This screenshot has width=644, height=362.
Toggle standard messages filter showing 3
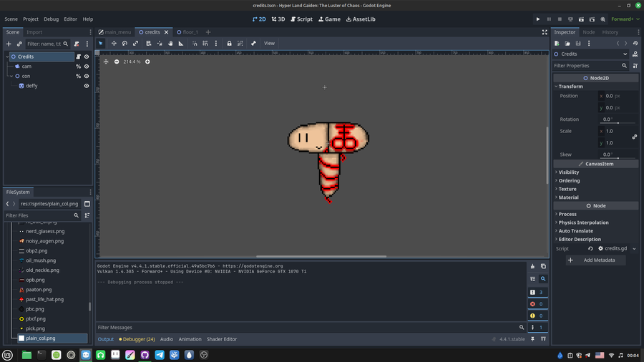(x=537, y=292)
